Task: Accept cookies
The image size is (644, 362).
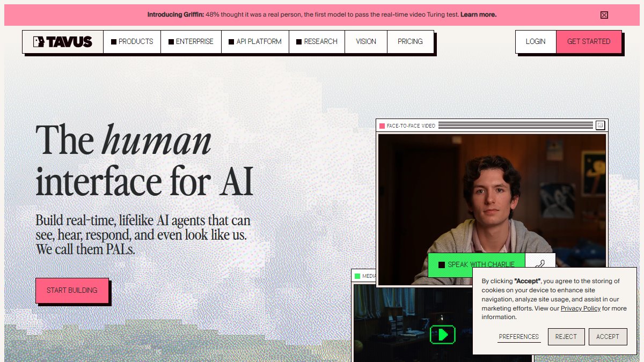Action: coord(608,337)
